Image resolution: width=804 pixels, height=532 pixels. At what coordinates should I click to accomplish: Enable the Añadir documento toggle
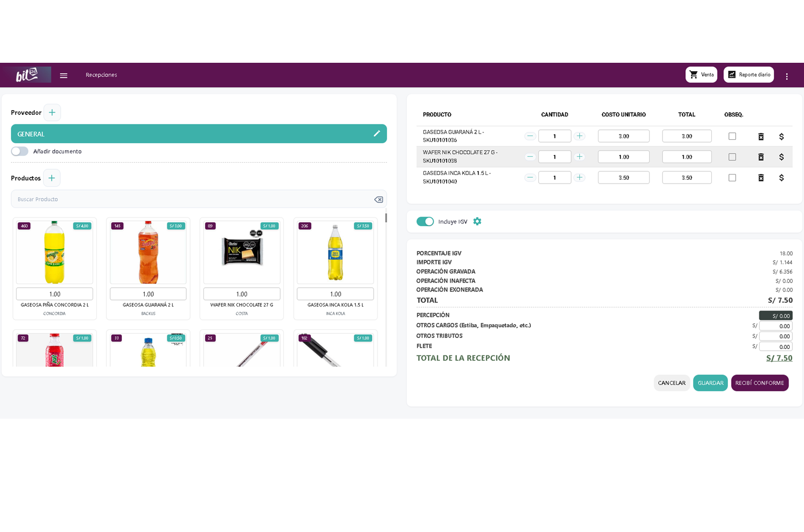[20, 152]
